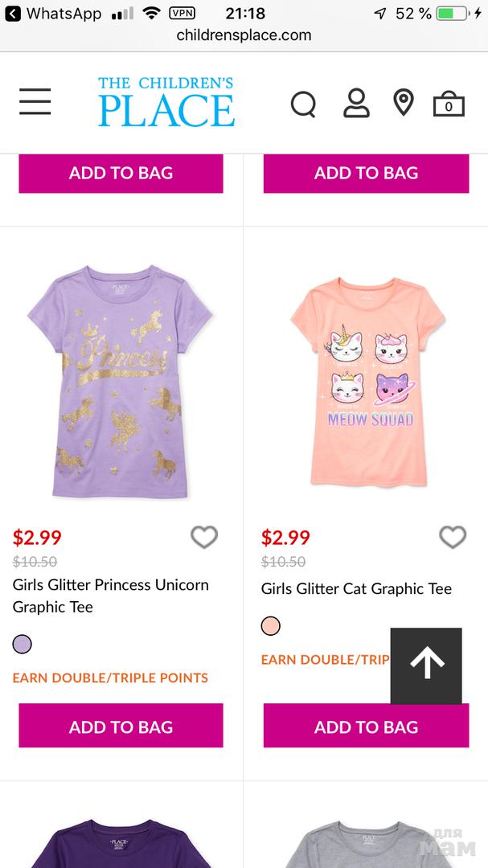Favorite the Princess Unicorn Tee with the heart
Viewport: 488px width, 868px height.
point(204,537)
